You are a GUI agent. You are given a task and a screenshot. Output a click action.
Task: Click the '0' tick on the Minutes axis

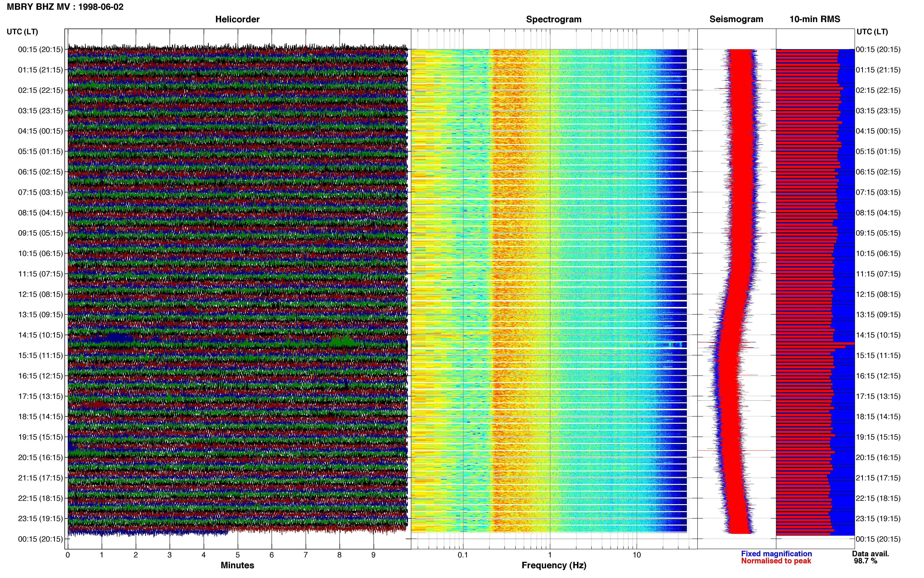click(68, 555)
